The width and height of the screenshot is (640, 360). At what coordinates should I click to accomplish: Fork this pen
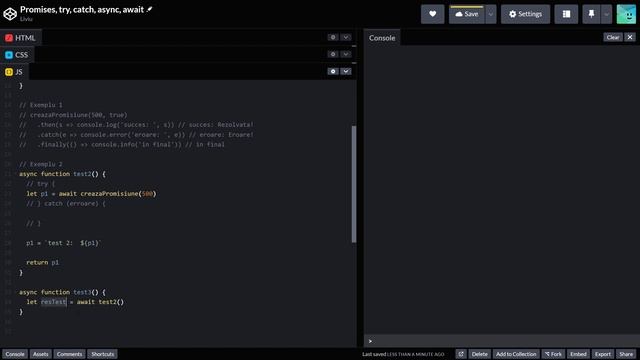tap(553, 354)
